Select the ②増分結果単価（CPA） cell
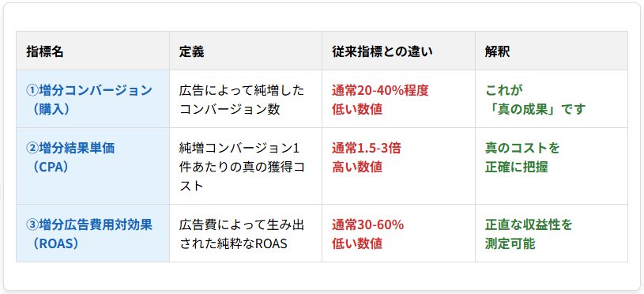644x294 pixels. [x=92, y=166]
